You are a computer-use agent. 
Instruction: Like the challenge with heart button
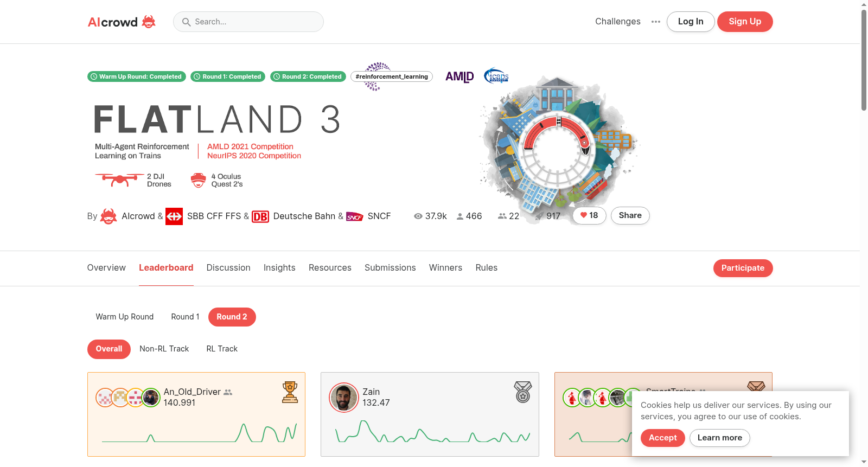click(x=589, y=215)
